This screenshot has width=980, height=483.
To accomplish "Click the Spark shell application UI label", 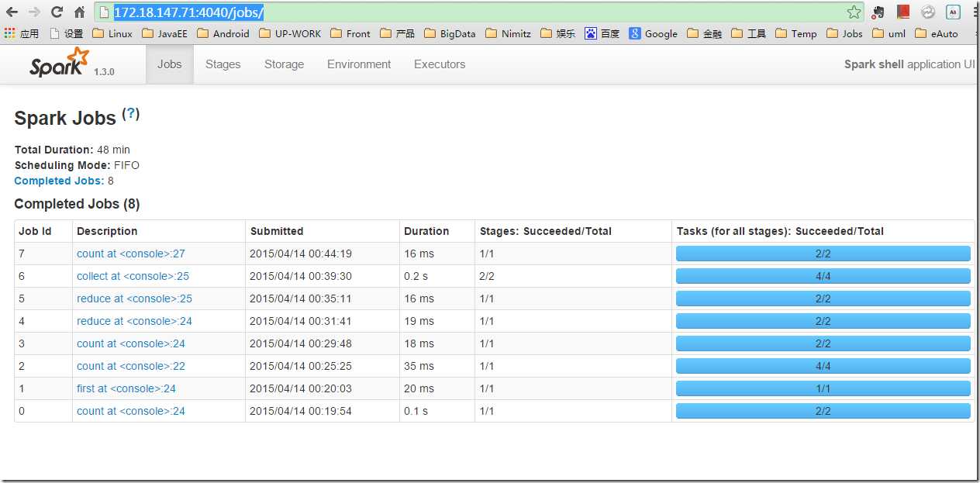I will 909,64.
